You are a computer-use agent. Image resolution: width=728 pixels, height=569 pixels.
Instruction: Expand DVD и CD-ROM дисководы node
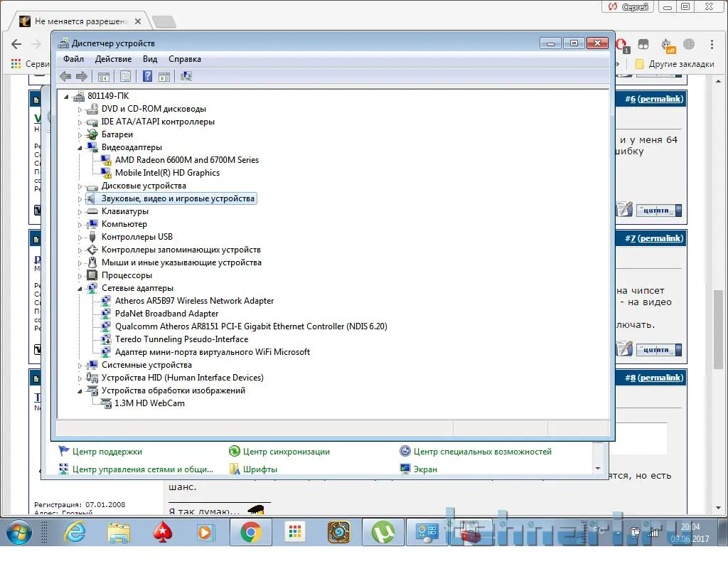click(x=80, y=110)
